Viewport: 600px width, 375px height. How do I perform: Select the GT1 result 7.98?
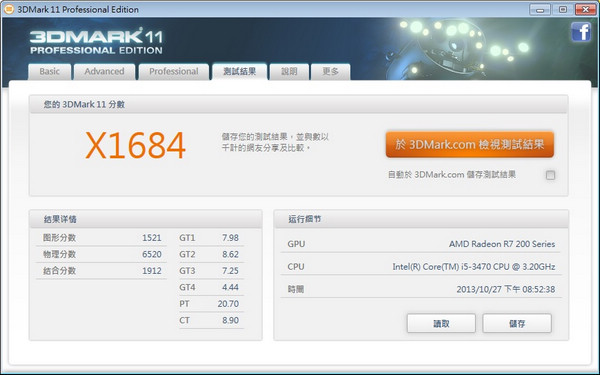pos(230,238)
